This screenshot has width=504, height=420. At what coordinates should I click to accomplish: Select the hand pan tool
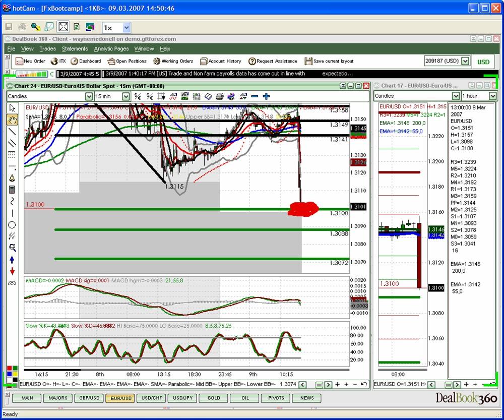pos(12,119)
